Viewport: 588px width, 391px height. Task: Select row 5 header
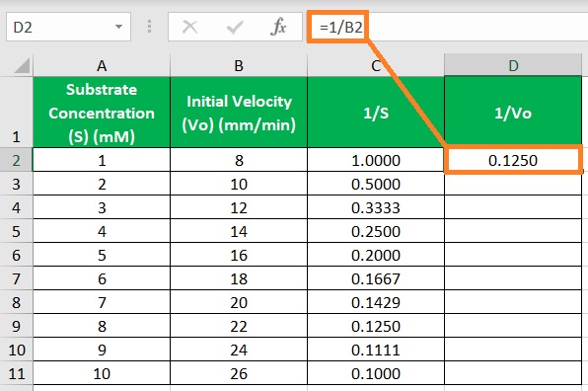pyautogui.click(x=16, y=231)
